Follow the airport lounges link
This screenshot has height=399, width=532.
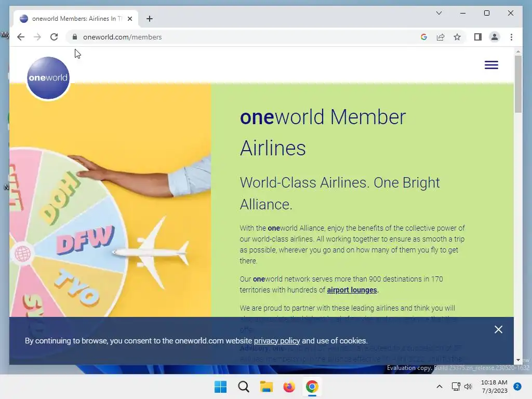[352, 290]
